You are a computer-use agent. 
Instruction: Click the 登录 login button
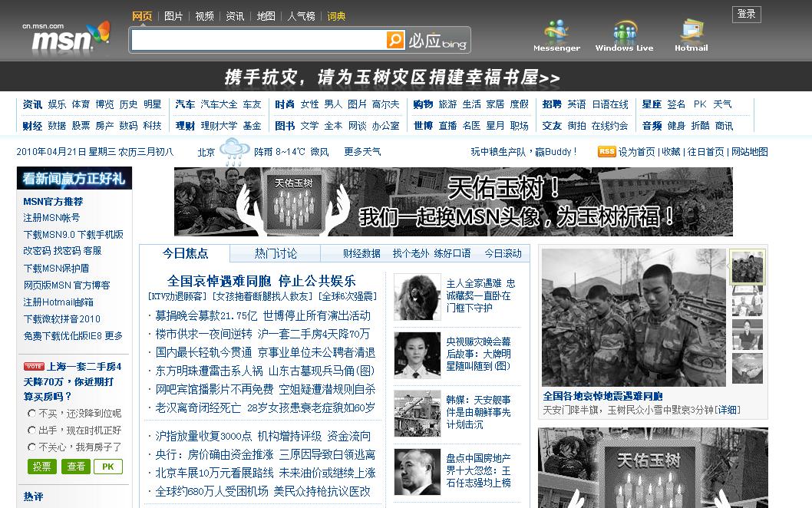click(746, 14)
